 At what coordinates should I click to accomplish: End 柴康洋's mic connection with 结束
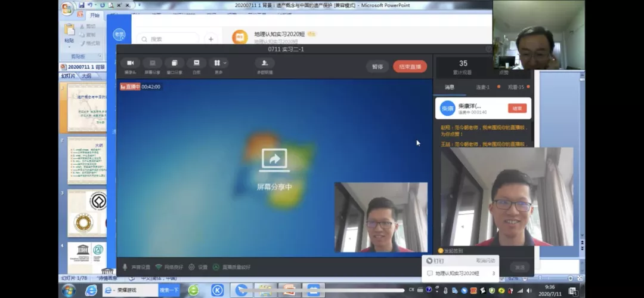point(516,108)
